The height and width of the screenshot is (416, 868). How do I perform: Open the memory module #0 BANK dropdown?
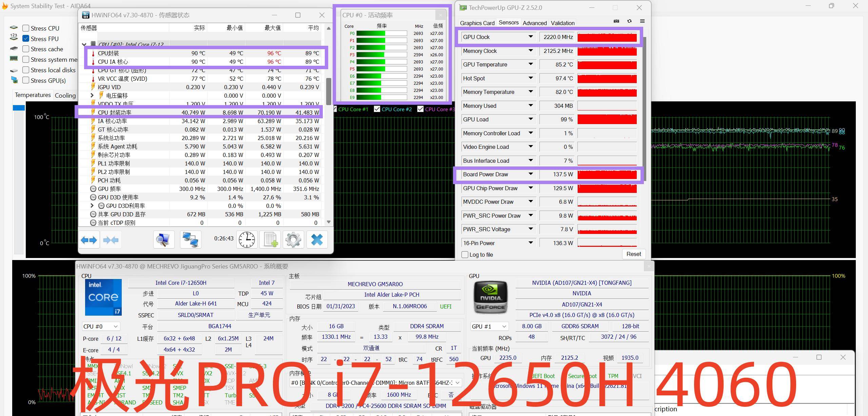[375, 382]
